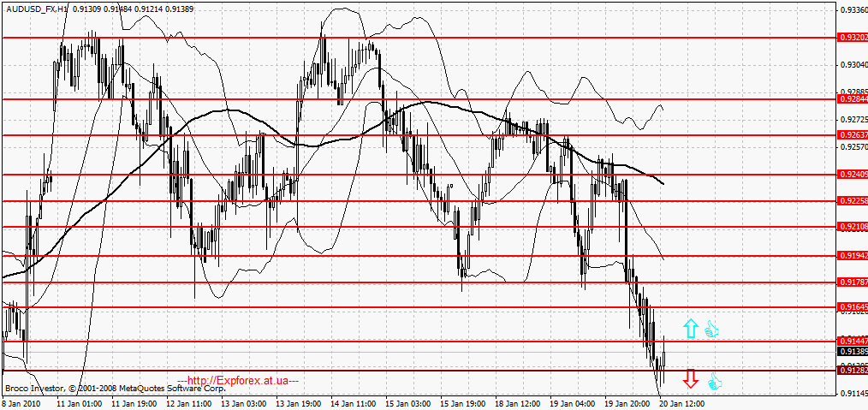The height and width of the screenshot is (410, 868).
Task: Click the 8 Jan 2010 date label
Action: click(20, 405)
